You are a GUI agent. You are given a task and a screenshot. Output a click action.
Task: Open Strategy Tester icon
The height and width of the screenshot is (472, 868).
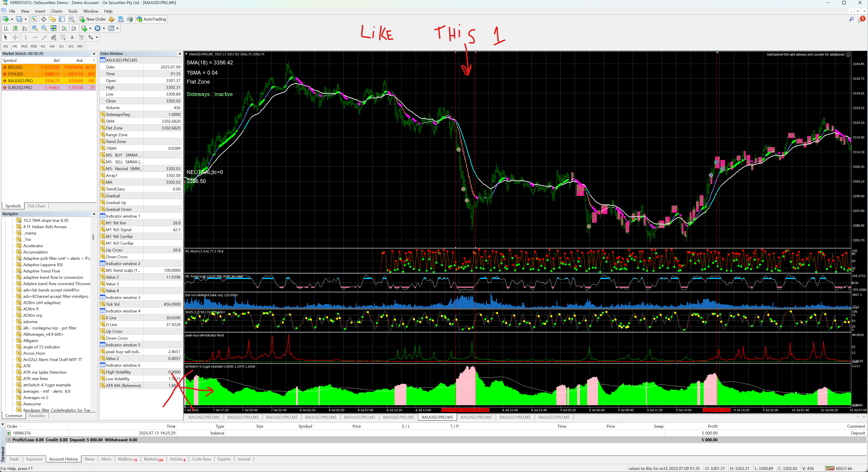[71, 19]
